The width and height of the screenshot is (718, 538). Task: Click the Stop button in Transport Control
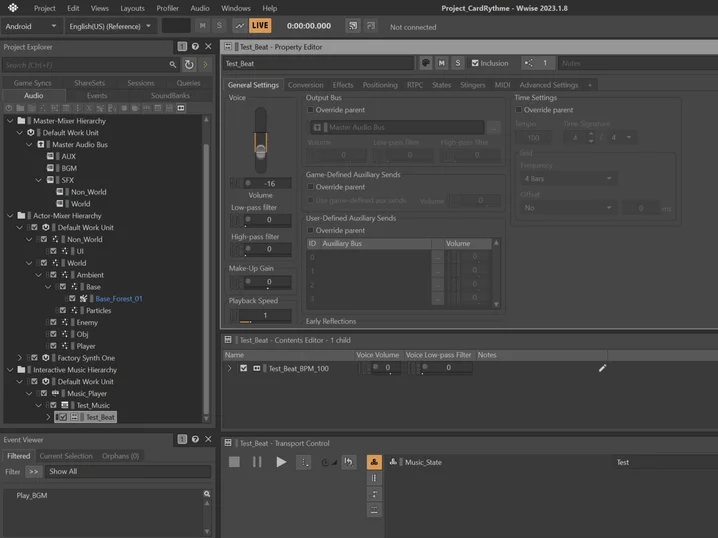[x=234, y=462]
